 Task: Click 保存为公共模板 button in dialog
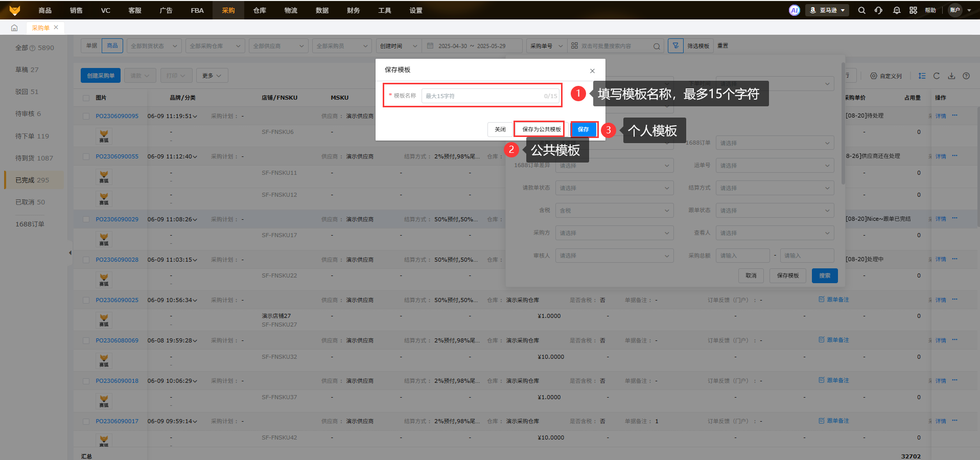542,129
